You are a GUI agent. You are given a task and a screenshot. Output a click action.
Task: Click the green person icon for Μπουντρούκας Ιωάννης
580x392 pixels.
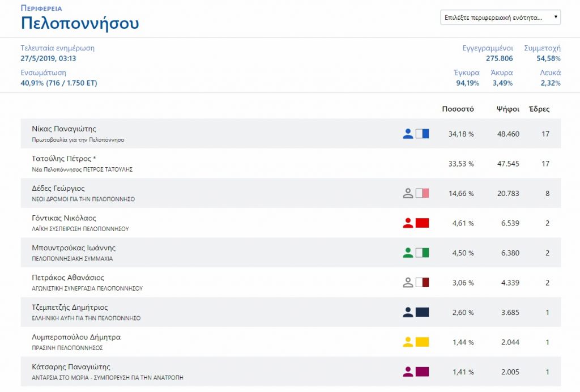pyautogui.click(x=408, y=253)
